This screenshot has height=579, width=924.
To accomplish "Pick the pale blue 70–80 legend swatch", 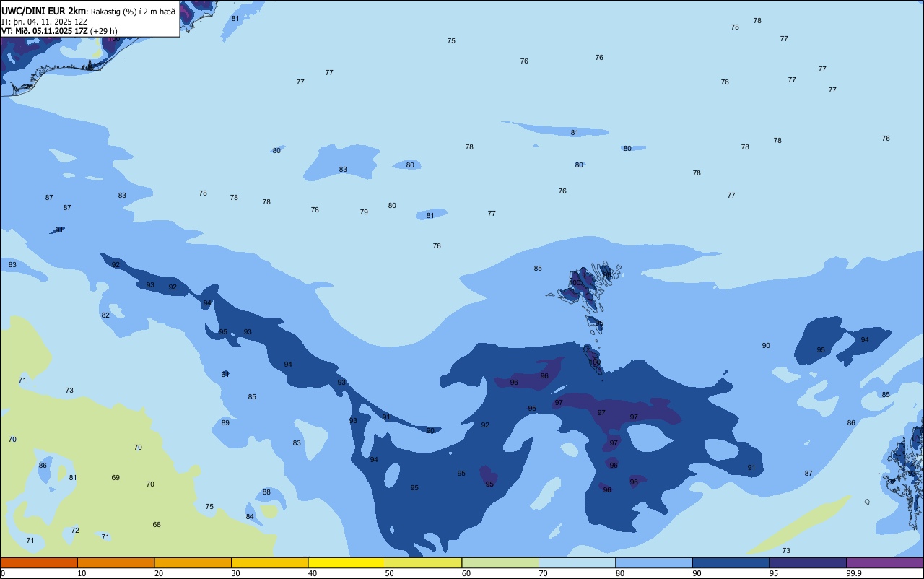I will pos(577,562).
